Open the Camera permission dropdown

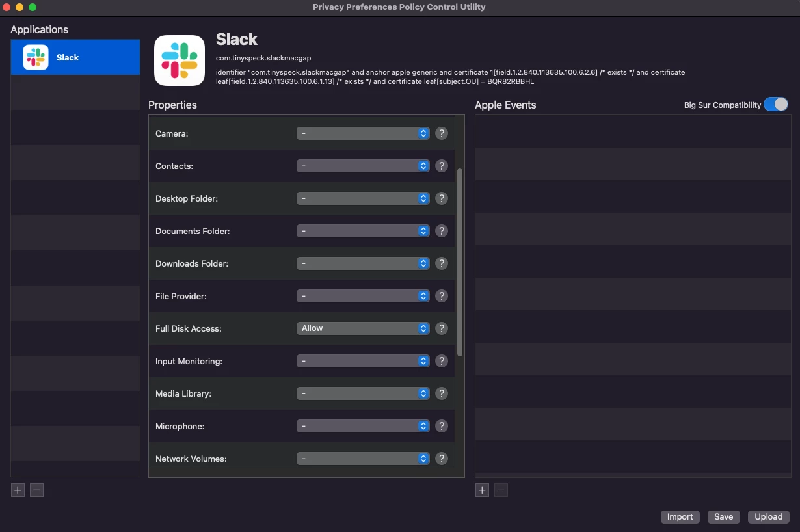363,133
